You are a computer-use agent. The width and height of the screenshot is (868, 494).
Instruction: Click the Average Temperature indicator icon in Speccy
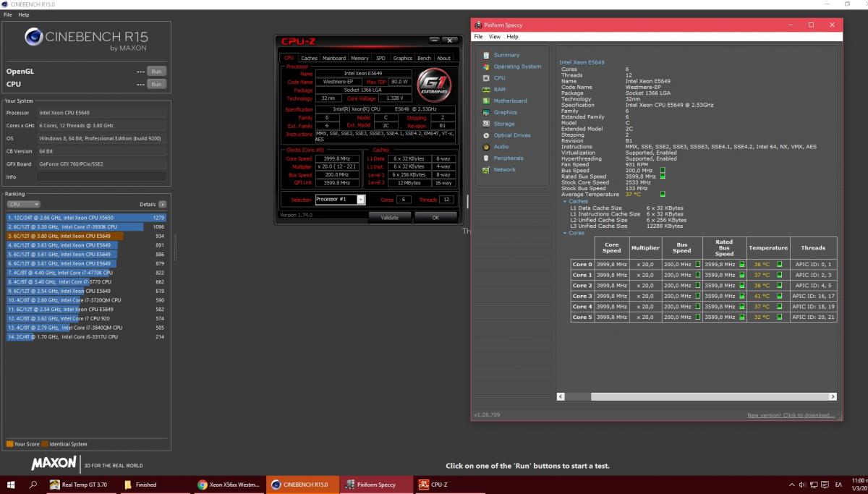coord(663,194)
